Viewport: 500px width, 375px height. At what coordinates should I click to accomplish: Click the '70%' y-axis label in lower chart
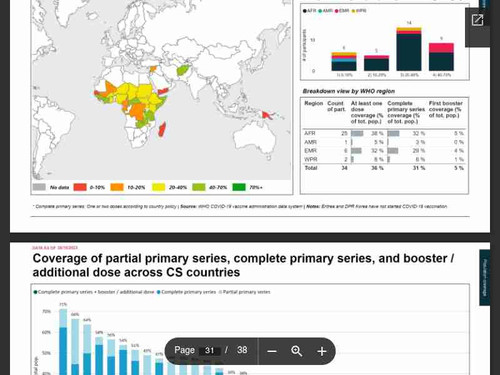click(46, 311)
